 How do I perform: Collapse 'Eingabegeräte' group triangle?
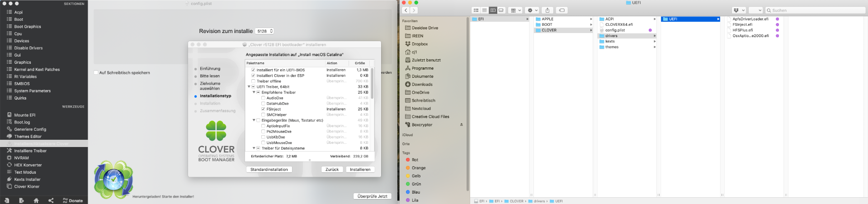[x=254, y=120]
